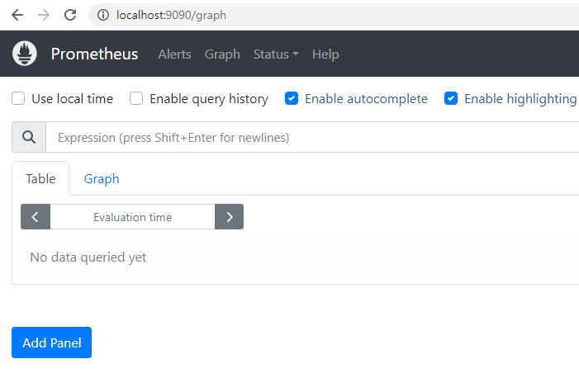Click the magnifier icon beside expression field
This screenshot has width=579, height=392.
pos(29,137)
